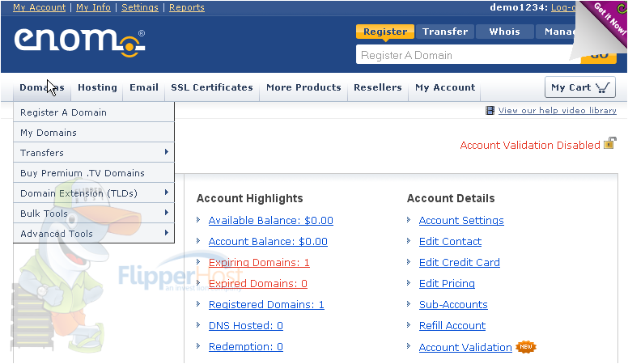Open the Domains menu
Image resolution: width=628 pixels, height=364 pixels.
[42, 87]
